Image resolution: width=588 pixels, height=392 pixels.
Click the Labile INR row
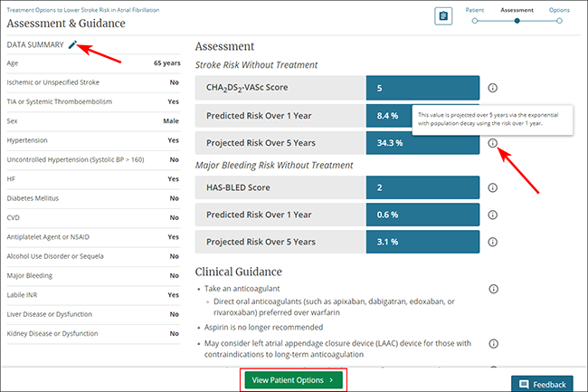pos(93,295)
